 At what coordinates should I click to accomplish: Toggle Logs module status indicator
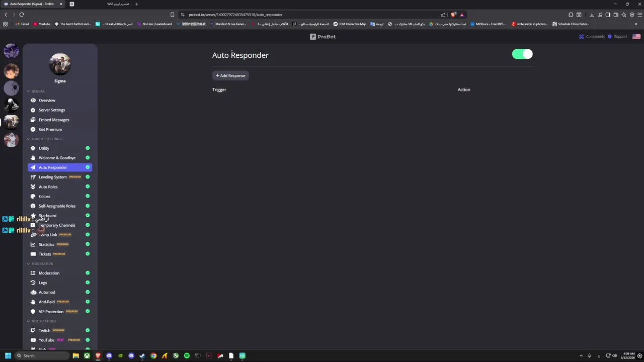[x=88, y=283]
